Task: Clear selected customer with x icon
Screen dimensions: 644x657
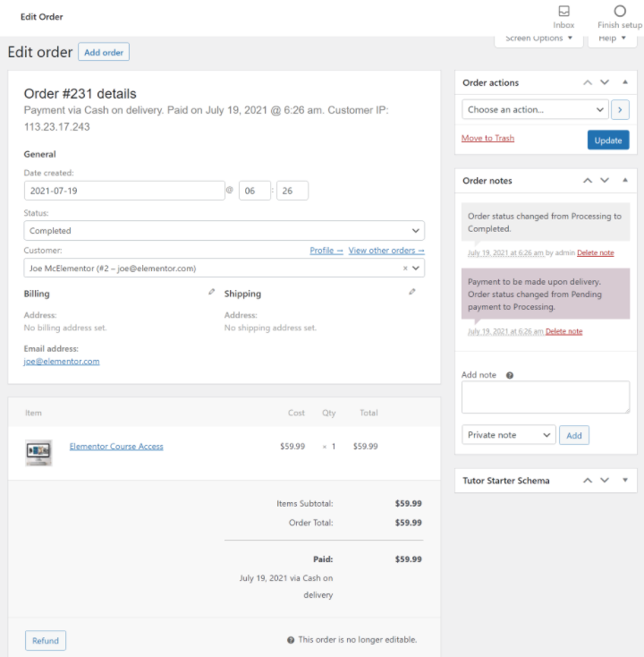Action: click(x=405, y=268)
